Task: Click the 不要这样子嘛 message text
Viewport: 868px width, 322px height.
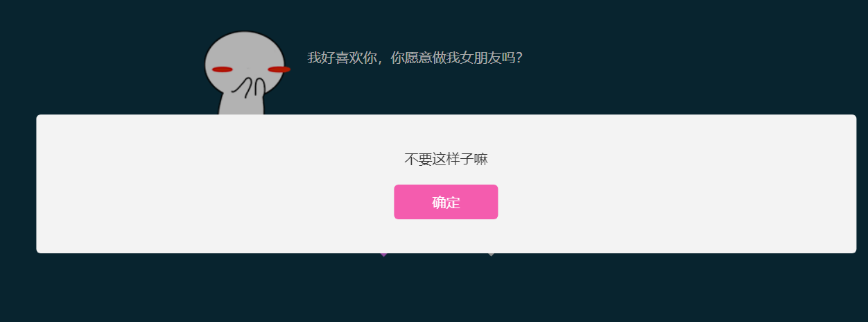Action: pos(446,159)
